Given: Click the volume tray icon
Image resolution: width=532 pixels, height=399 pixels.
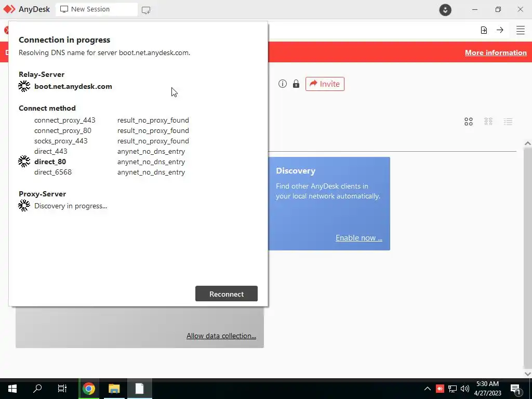Looking at the screenshot, I should (x=465, y=389).
